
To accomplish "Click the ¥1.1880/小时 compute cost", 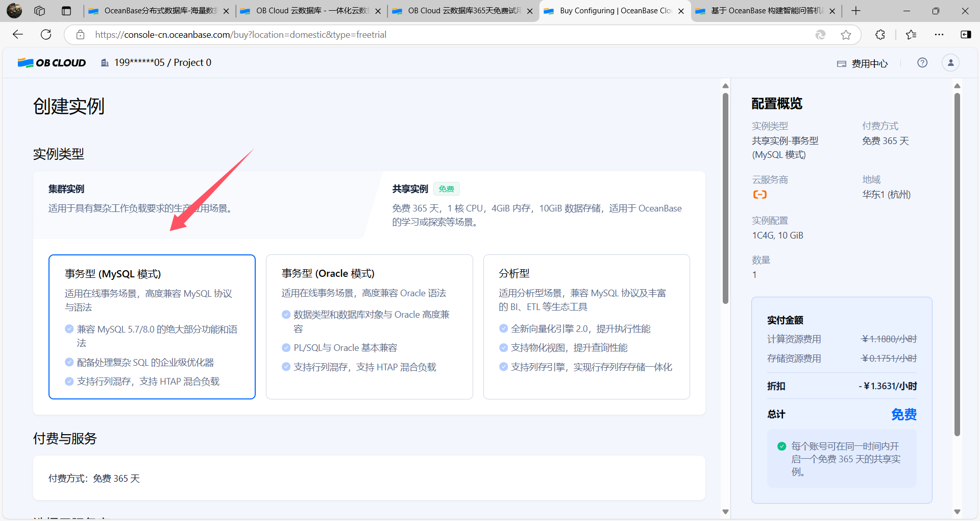I will coord(889,339).
